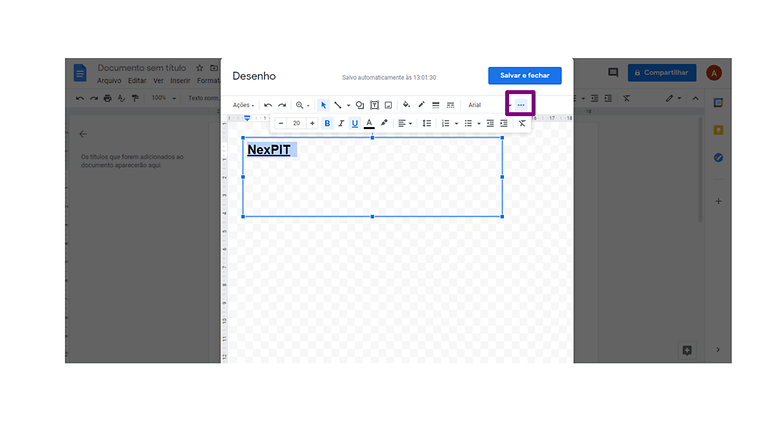Use paint format in Docs toolbar

click(x=135, y=98)
